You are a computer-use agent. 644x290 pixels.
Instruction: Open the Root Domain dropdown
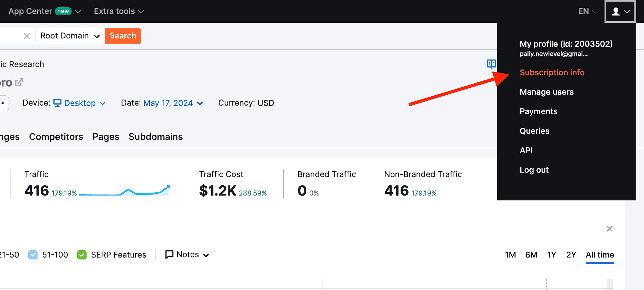pos(70,36)
